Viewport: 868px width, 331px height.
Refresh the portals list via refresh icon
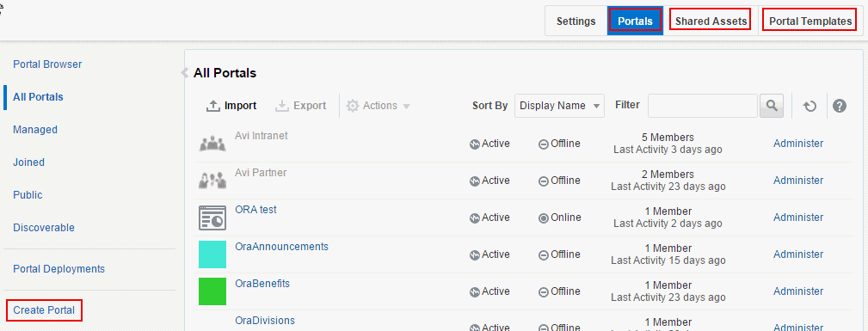(810, 106)
